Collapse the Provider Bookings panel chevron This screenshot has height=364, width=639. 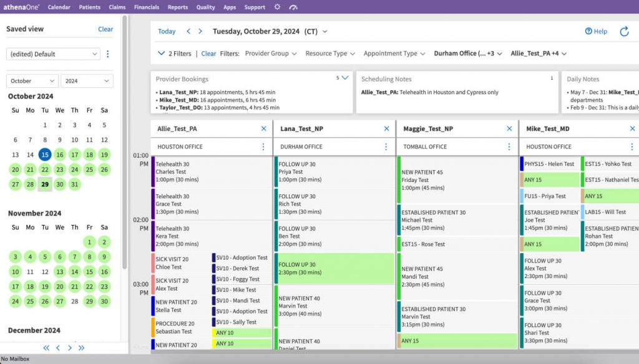click(346, 79)
